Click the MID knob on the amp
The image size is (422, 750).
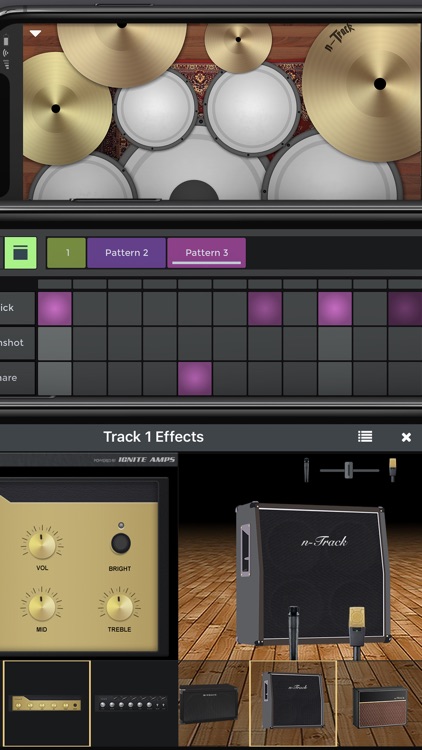tap(42, 607)
